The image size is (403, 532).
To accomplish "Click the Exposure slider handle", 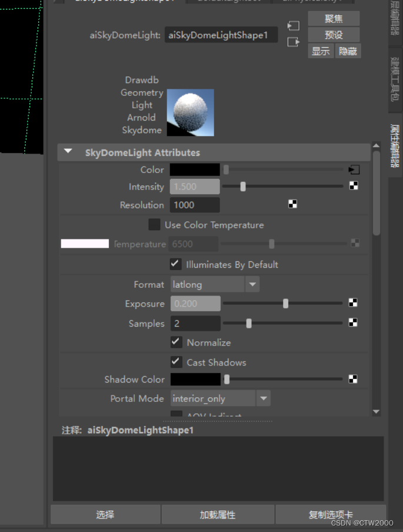I will 285,303.
